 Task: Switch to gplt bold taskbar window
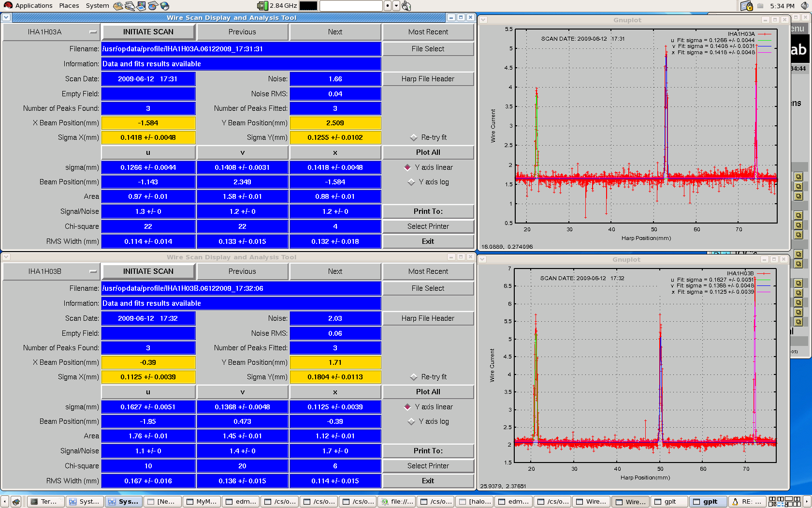pyautogui.click(x=708, y=502)
